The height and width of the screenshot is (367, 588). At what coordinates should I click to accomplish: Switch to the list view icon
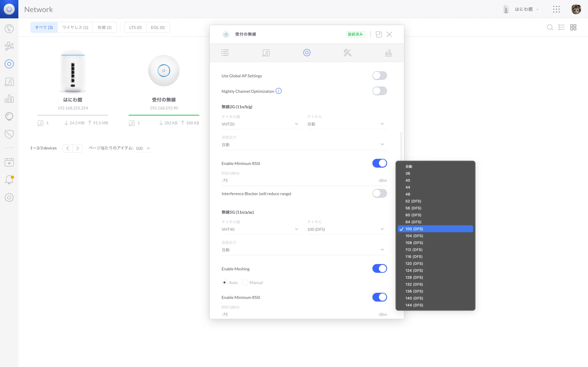click(x=561, y=27)
